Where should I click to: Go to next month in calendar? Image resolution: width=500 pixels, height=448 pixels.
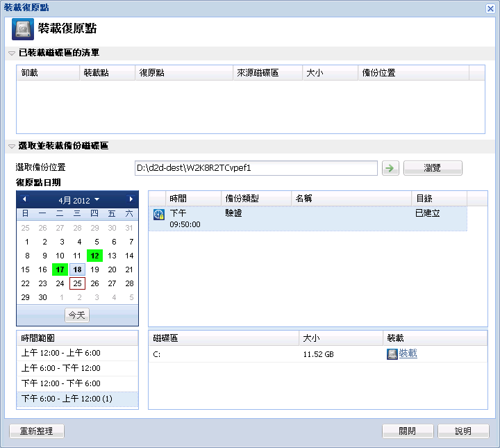(131, 199)
